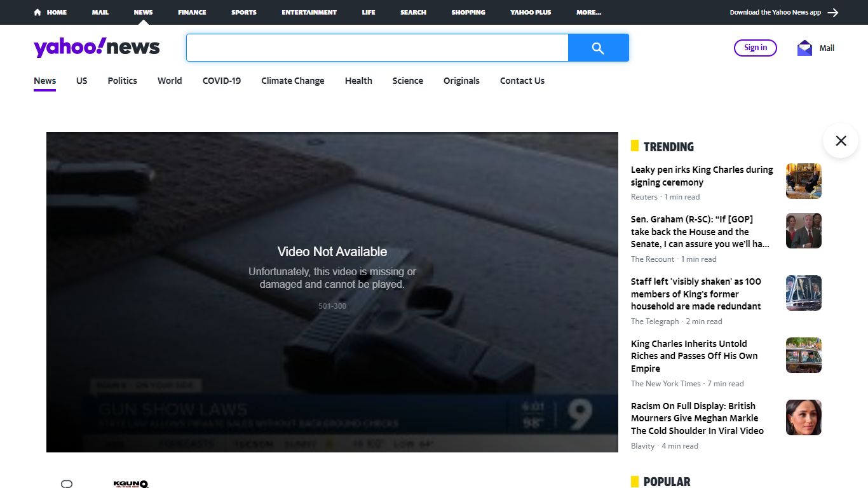Click the Sign in button

pyautogui.click(x=756, y=48)
